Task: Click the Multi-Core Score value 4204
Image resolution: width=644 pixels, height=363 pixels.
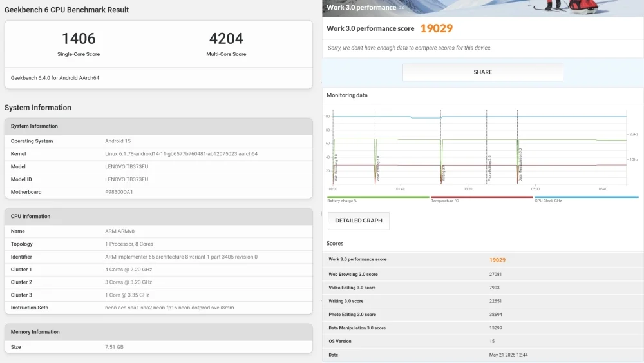Action: pos(226,38)
